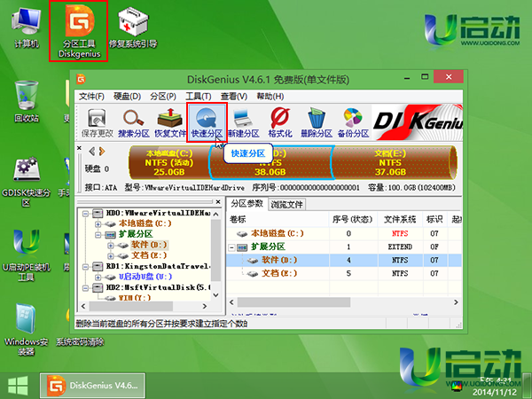
Task: Open the 备份分区 backup tool
Action: (353, 123)
